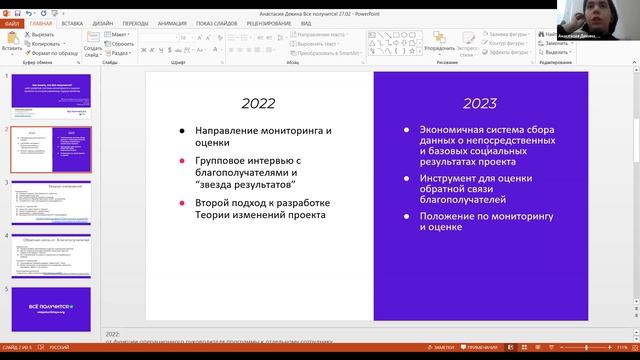The width and height of the screenshot is (640, 360).
Task: Click the 2023 heading on the slide
Action: click(x=480, y=103)
